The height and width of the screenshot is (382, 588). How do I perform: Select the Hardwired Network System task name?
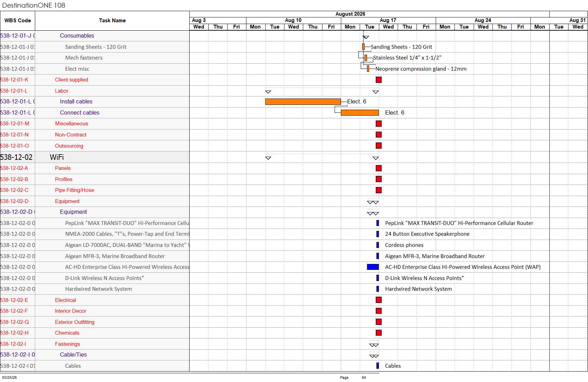coord(99,289)
